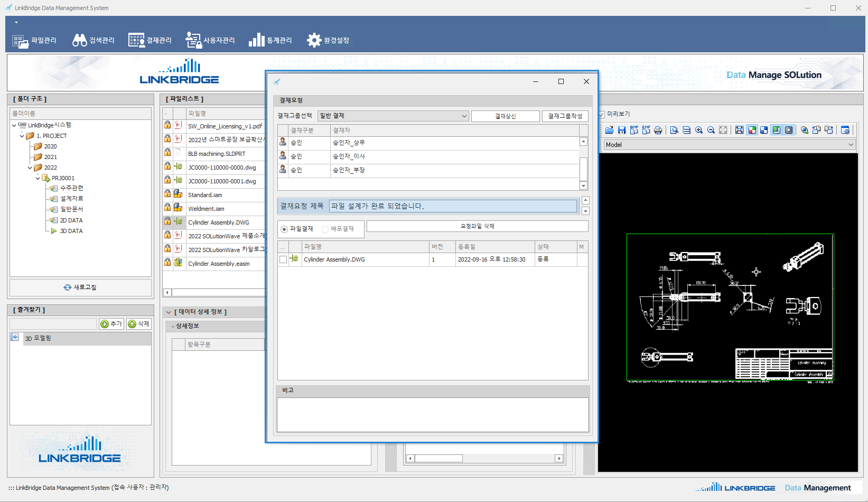Click the zoom extents frame icon

[x=739, y=130]
